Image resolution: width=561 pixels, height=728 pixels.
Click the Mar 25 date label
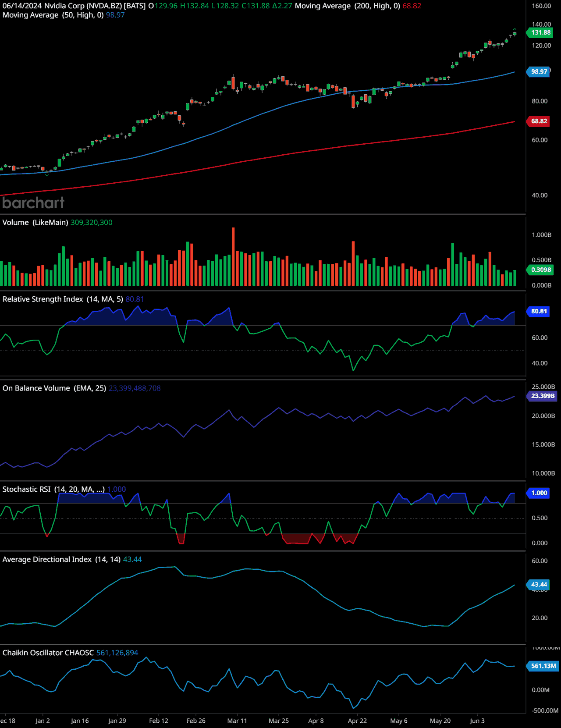pyautogui.click(x=279, y=721)
